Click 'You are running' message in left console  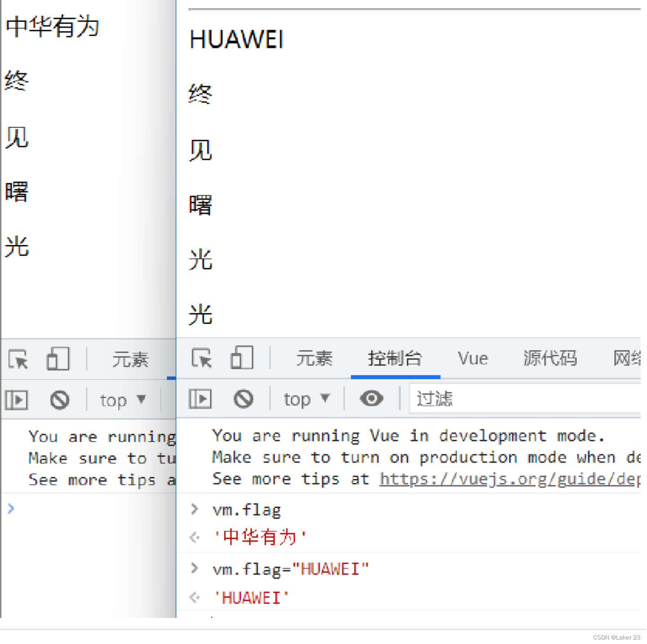[x=102, y=436]
